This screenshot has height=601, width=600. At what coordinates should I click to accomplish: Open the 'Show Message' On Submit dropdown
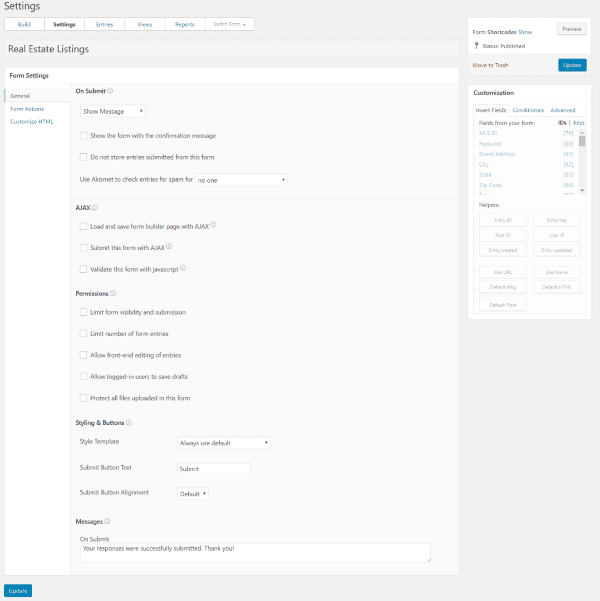tap(113, 111)
